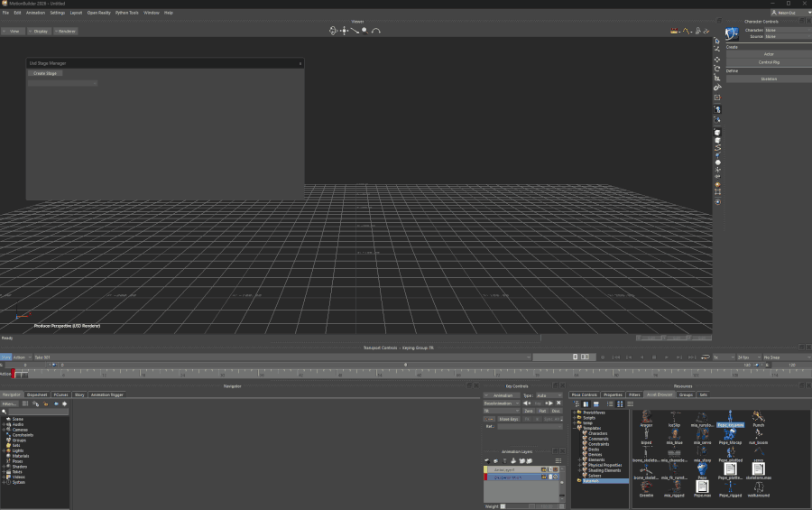This screenshot has width=812, height=510.
Task: Click the Translate move tool icon
Action: [x=717, y=60]
